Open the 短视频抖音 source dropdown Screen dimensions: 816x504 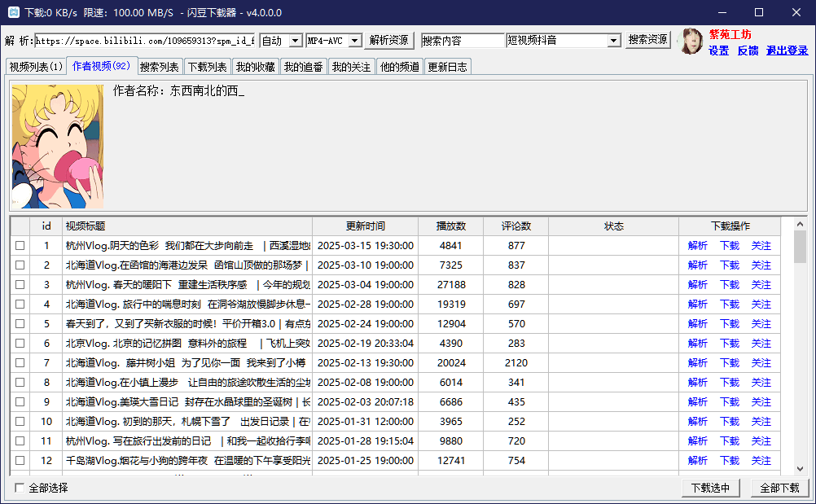614,41
